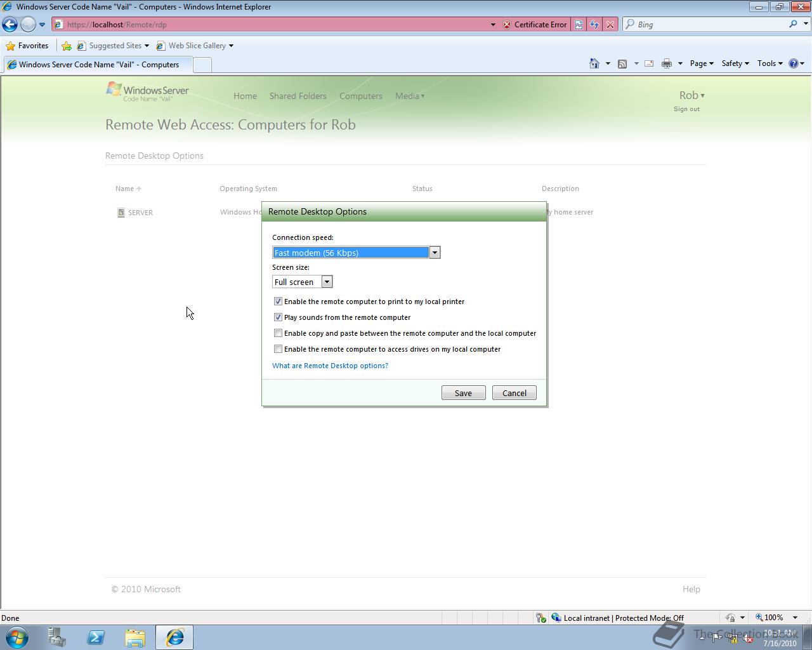The width and height of the screenshot is (812, 650).
Task: Open the Shared Folders navigation link
Action: pos(298,96)
